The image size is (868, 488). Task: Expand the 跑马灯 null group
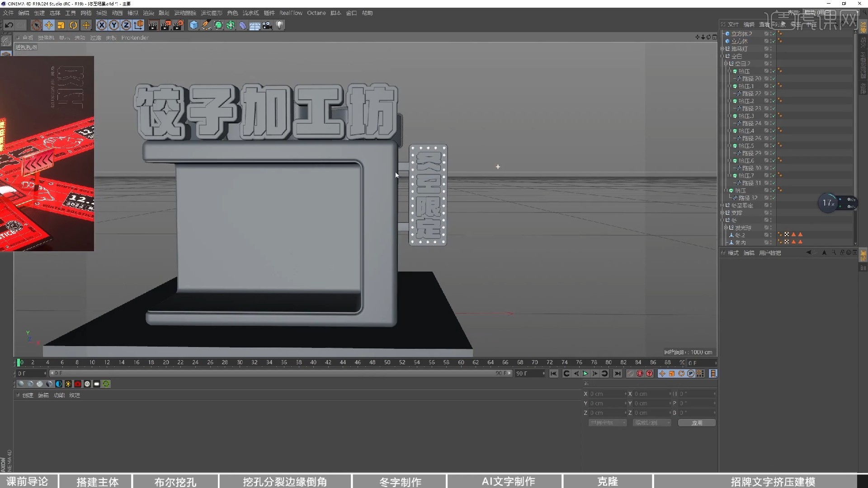pyautogui.click(x=722, y=49)
